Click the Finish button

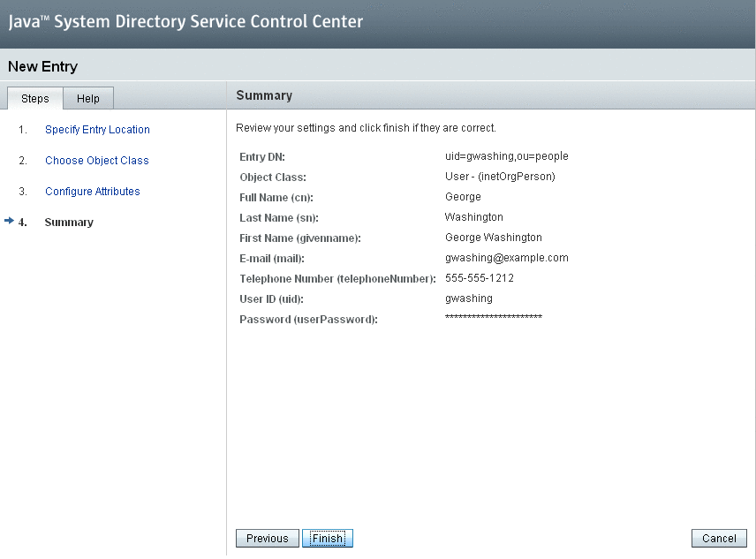[x=328, y=539]
